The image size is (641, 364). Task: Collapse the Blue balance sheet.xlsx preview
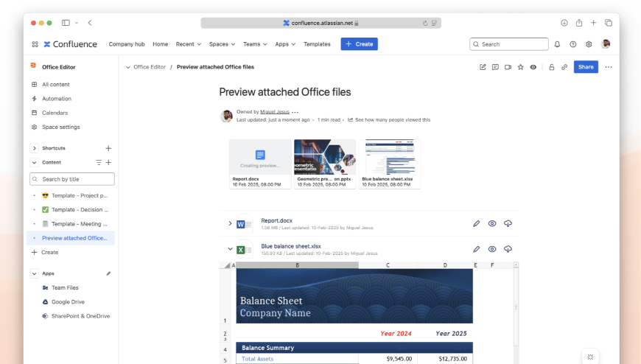tap(230, 249)
